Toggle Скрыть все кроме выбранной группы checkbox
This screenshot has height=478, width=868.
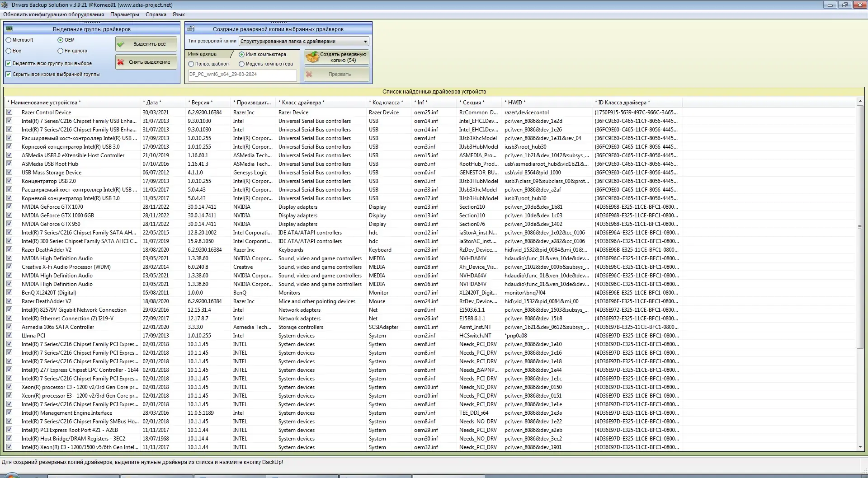9,75
